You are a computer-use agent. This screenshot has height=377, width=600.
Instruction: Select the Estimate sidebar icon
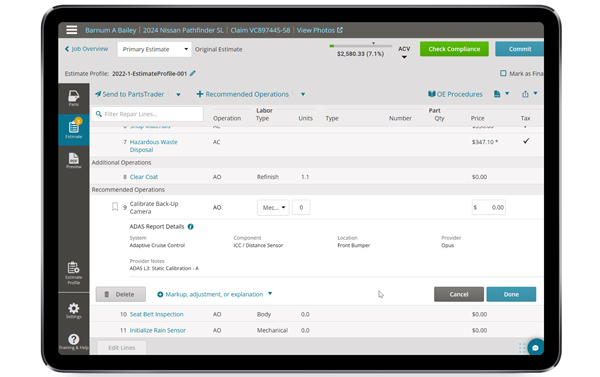tap(73, 129)
